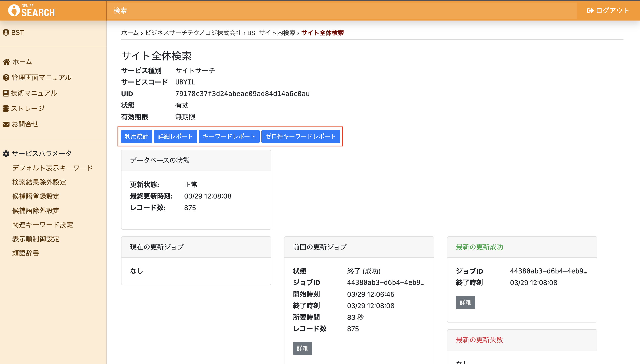Image resolution: width=640 pixels, height=364 pixels.
Task: Open 候補語除外設定 setting
Action: (x=36, y=211)
